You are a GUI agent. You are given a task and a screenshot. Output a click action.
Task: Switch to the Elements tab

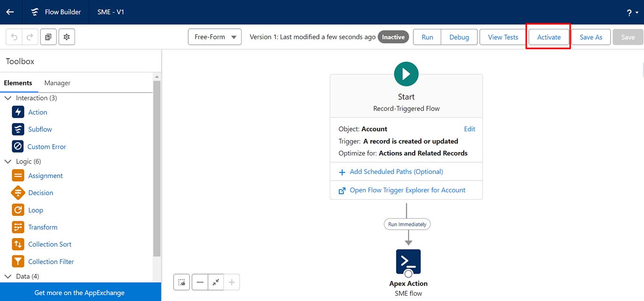click(x=18, y=83)
